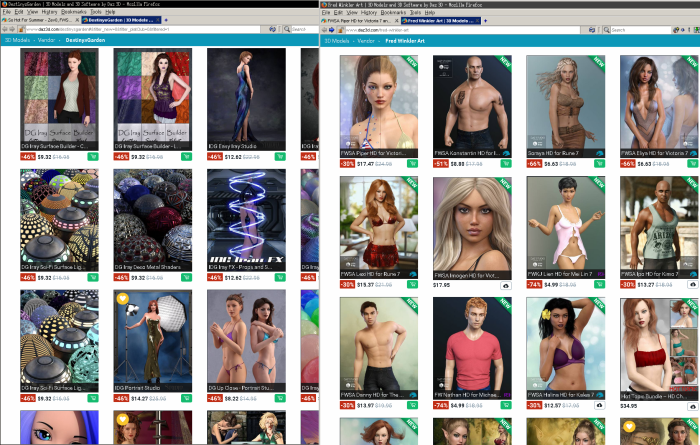Screen dimensions: 700x445
Task: Open FWSA Imogen HD product thumbnail
Action: pyautogui.click(x=472, y=228)
